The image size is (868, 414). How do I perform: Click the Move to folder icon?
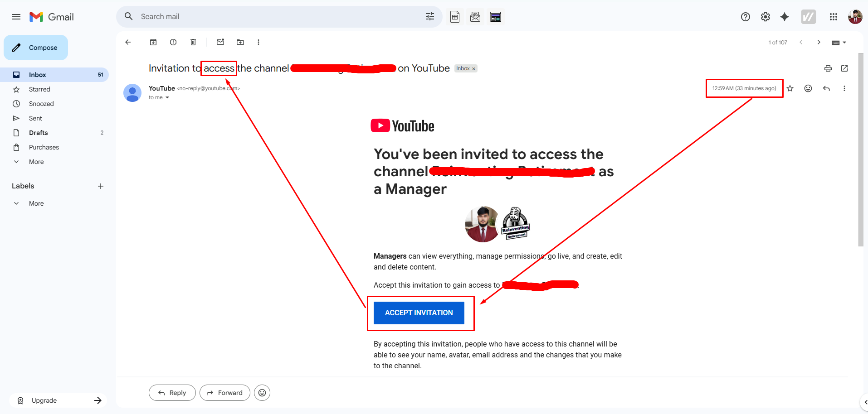pos(240,42)
